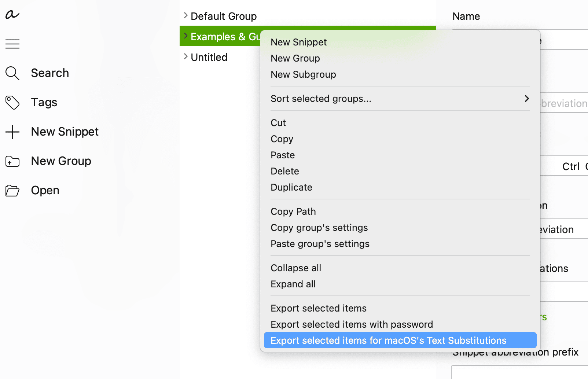Open the Sort selected groups submenu
588x379 pixels.
400,98
